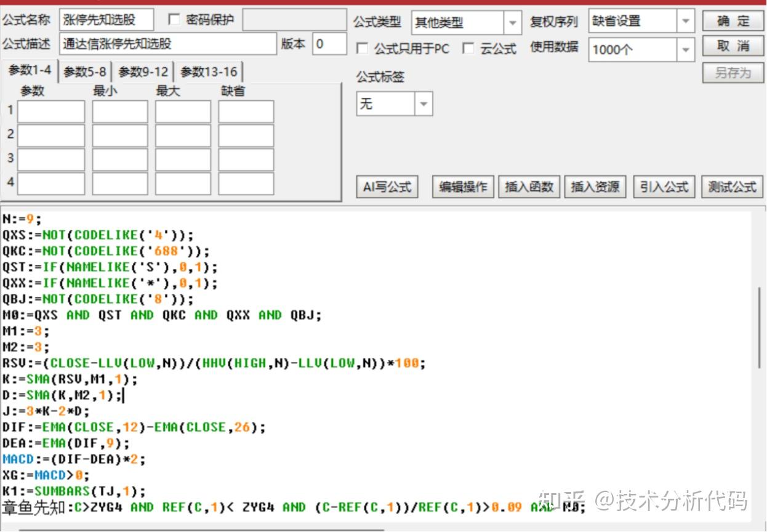Click the 插入资源 button
Image resolution: width=767 pixels, height=532 pixels.
[x=595, y=187]
